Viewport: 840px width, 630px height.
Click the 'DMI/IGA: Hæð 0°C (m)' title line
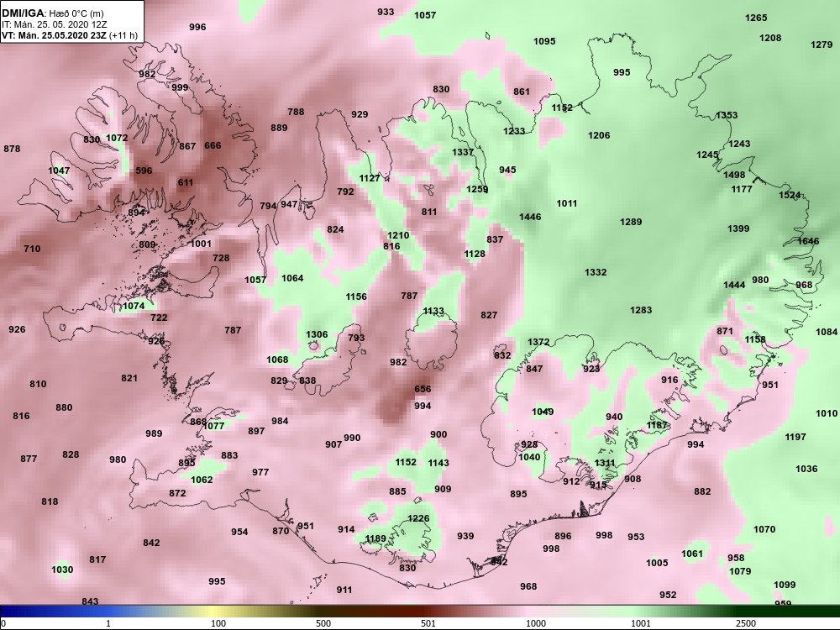[x=52, y=13]
